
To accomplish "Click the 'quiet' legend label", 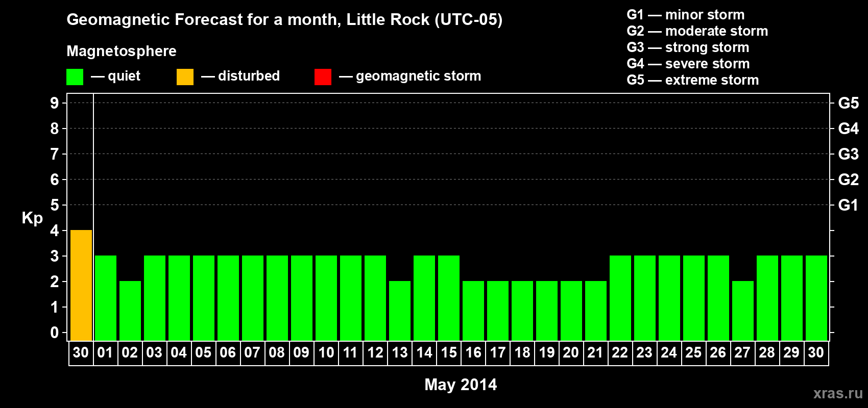I will tap(124, 76).
